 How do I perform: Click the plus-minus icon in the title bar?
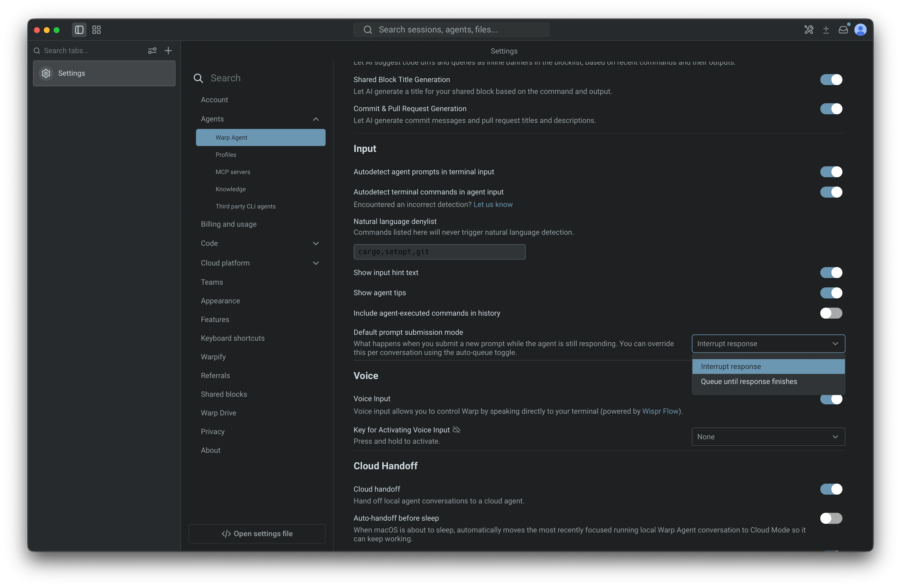coord(826,29)
